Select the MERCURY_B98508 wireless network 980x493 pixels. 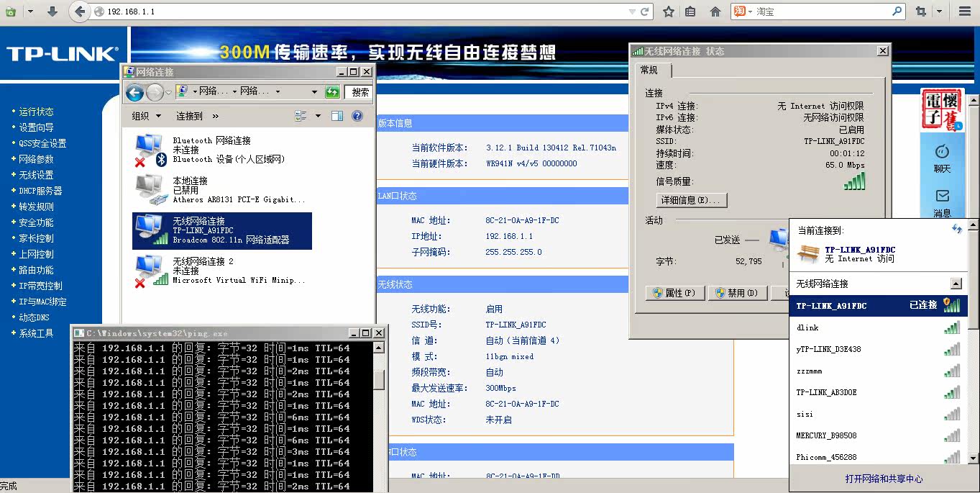(879, 435)
